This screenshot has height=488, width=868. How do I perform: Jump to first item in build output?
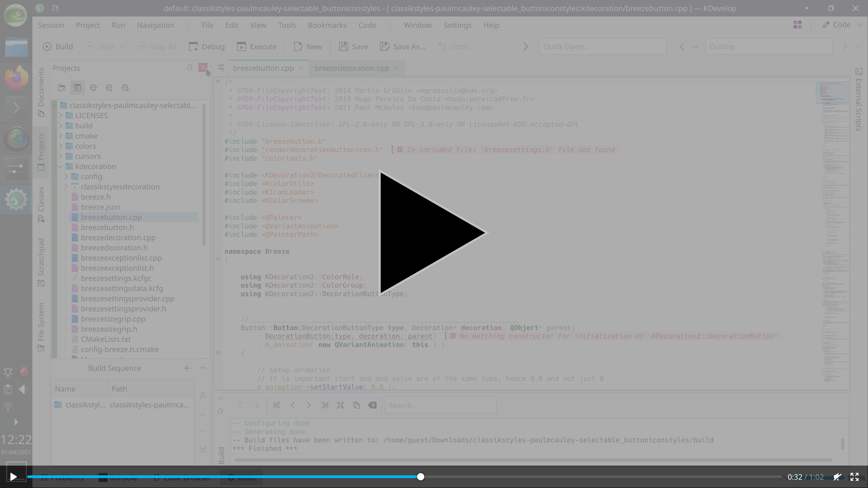click(x=277, y=405)
